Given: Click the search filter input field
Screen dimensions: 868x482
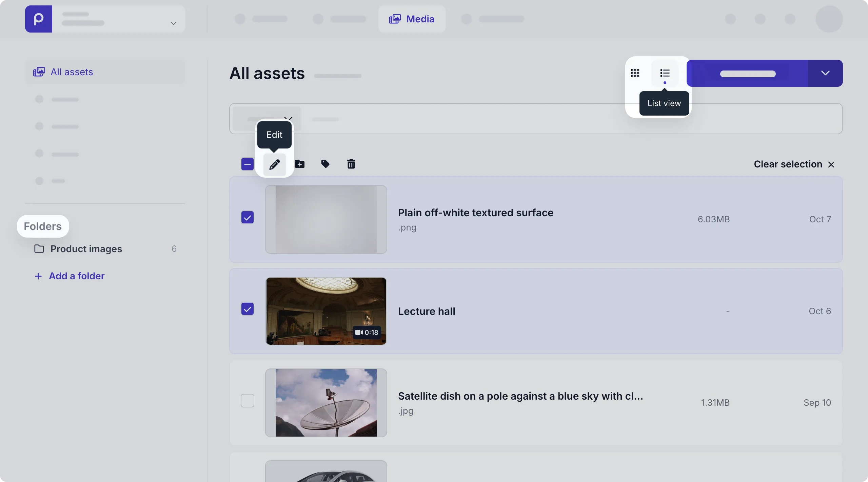Looking at the screenshot, I should click(x=536, y=119).
